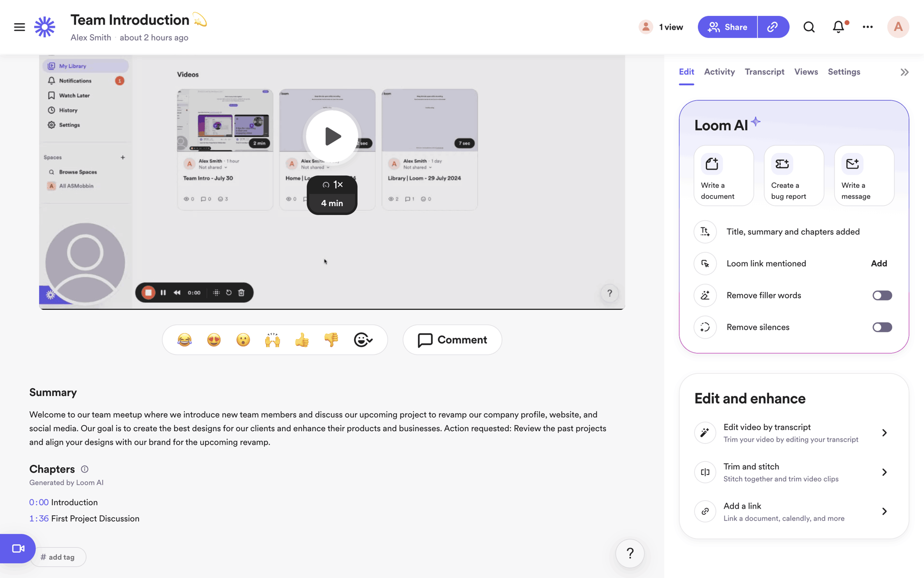924x578 pixels.
Task: React with the surprised face emoji
Action: click(243, 340)
